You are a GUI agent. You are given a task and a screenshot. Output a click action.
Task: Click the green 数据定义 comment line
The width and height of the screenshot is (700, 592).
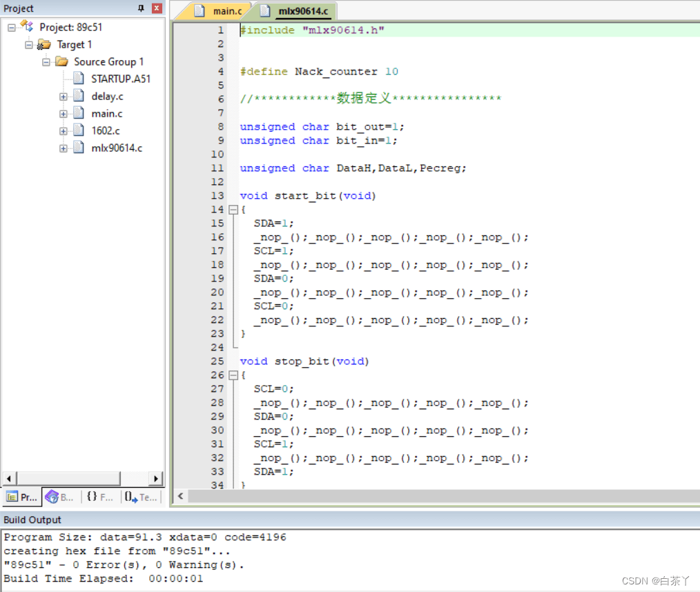(371, 99)
